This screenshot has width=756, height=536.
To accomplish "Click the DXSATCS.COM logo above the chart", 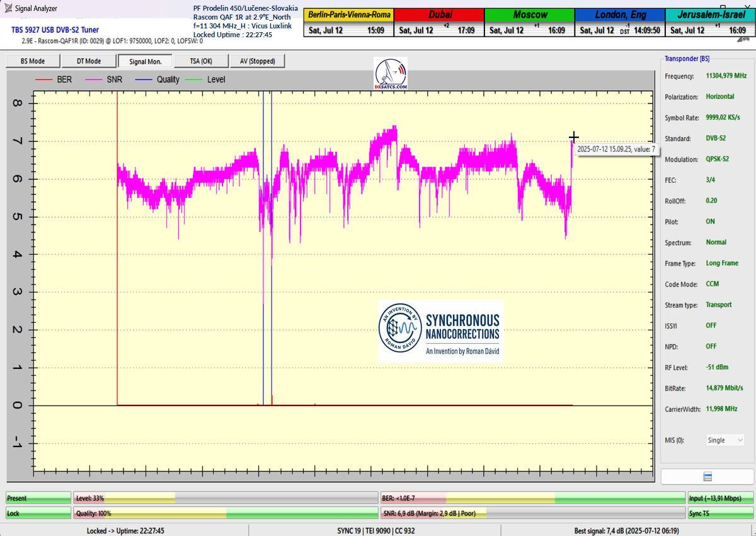I will point(391,73).
